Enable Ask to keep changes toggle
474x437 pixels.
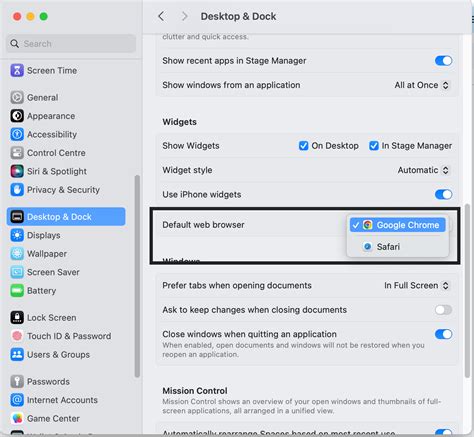444,310
